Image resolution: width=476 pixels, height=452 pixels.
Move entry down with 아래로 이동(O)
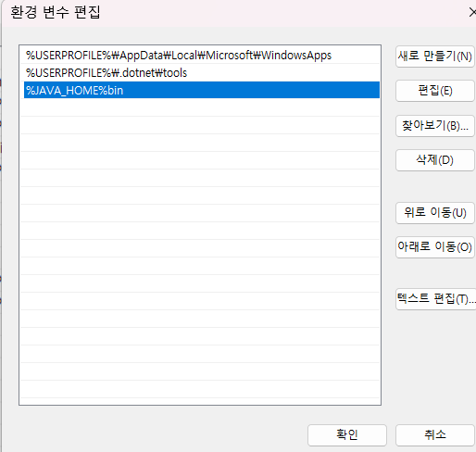click(x=434, y=247)
